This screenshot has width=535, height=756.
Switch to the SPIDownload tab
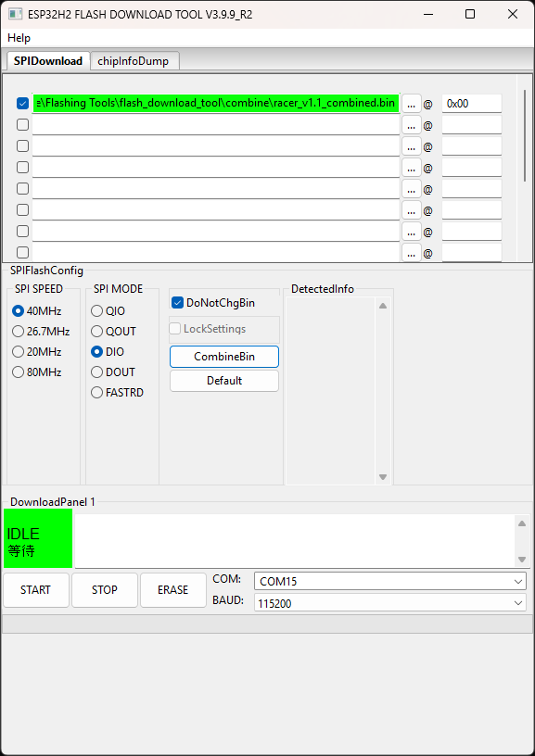[x=48, y=61]
